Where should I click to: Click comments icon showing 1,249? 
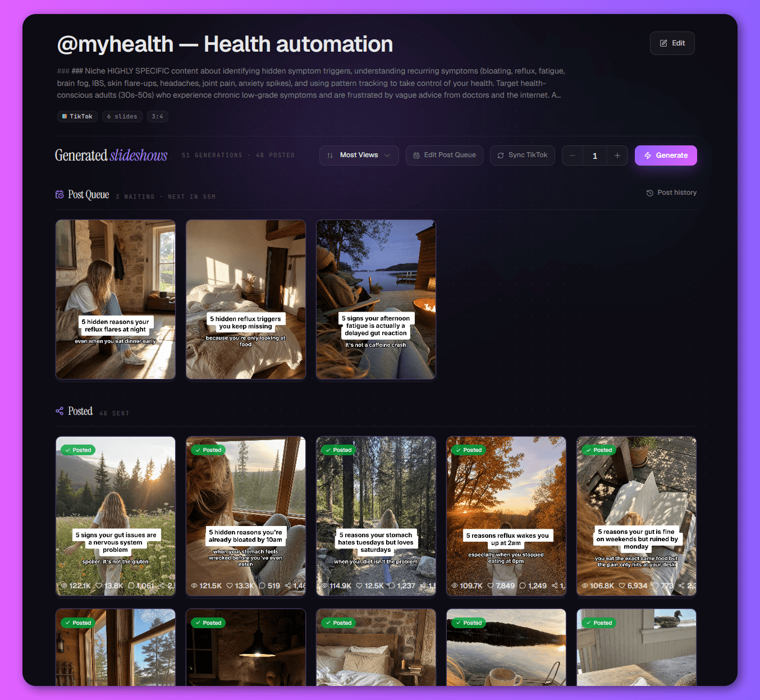click(x=523, y=585)
